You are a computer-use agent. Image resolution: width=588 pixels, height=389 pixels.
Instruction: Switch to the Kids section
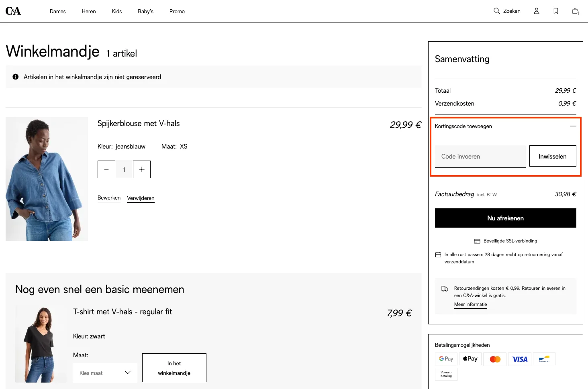116,11
